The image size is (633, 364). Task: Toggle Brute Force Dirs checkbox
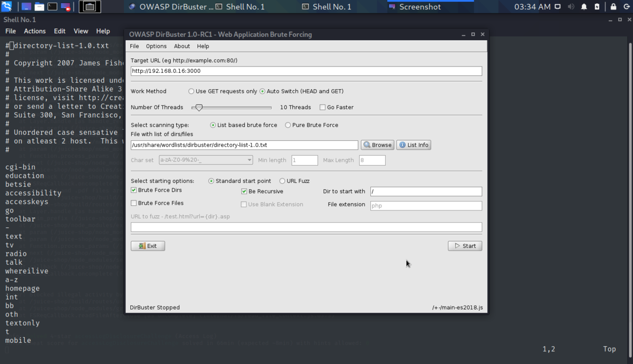(134, 190)
